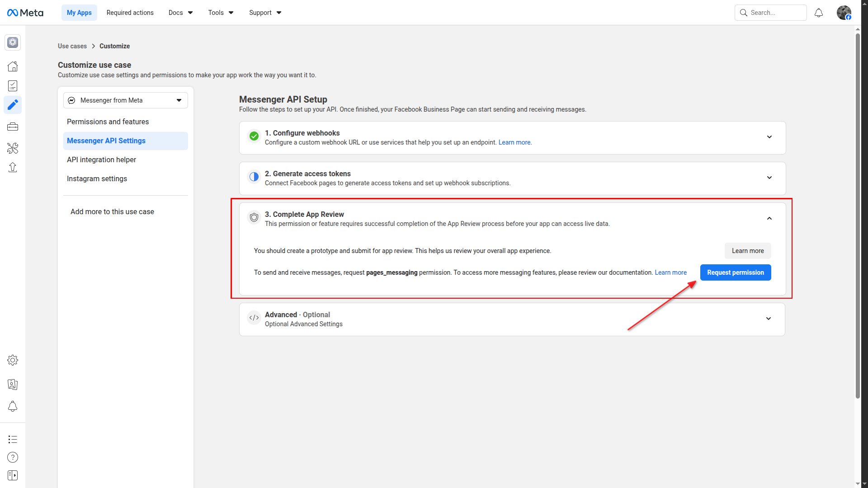Collapse the Complete App Review section

769,218
